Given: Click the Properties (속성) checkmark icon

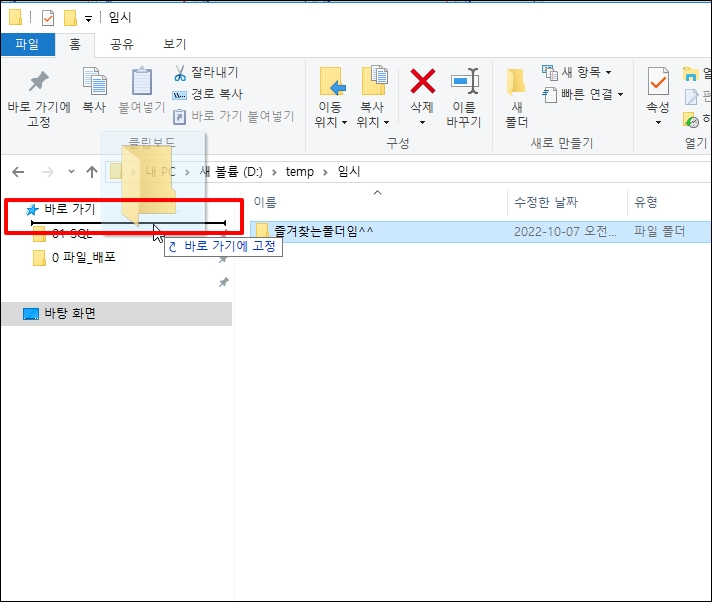Looking at the screenshot, I should 658,81.
